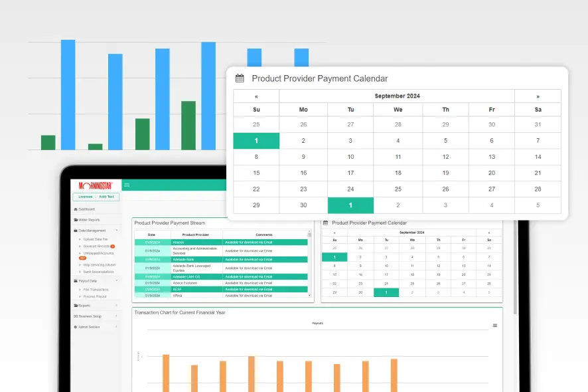Click the Dashboard icon in sidebar
Screen dimensions: 588x392
click(x=76, y=209)
